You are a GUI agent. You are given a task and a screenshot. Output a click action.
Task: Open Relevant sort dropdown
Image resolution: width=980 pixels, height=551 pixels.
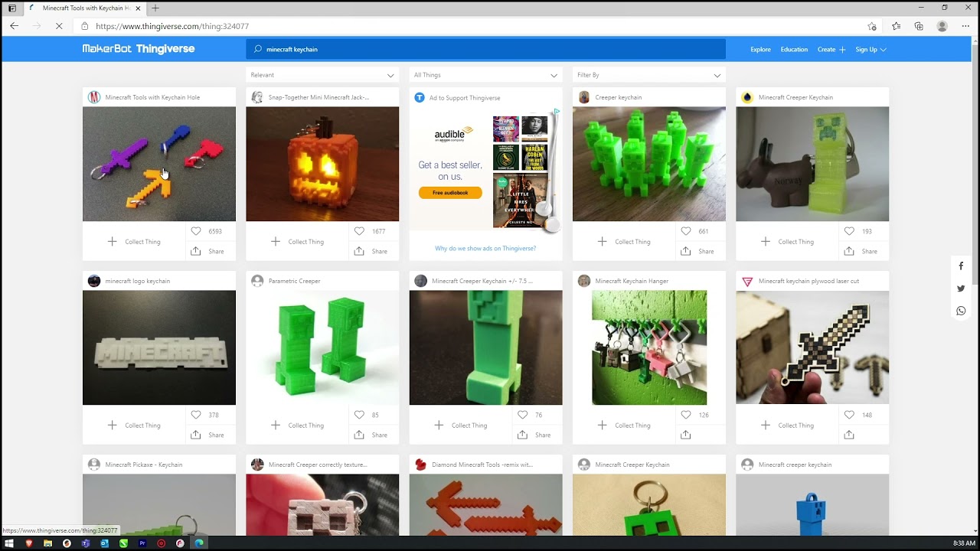322,75
